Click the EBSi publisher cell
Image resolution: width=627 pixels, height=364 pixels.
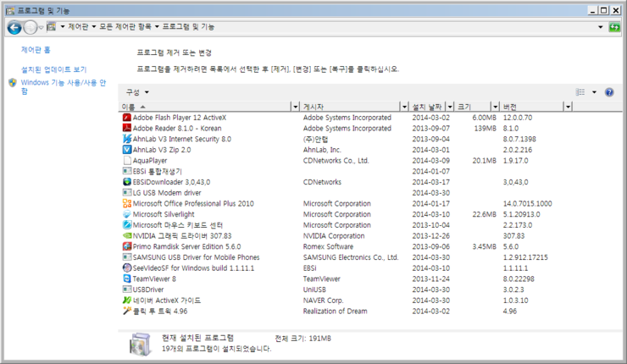(309, 268)
